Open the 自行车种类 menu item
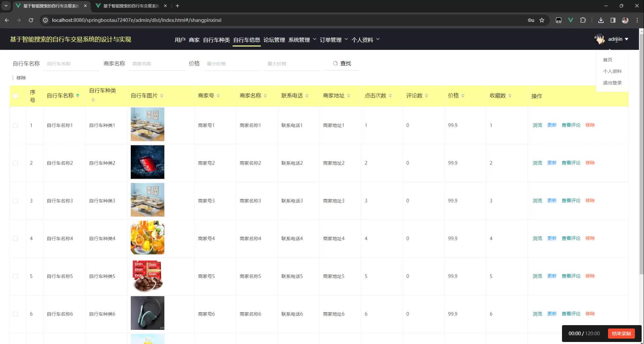This screenshot has height=344, width=644. click(x=216, y=40)
